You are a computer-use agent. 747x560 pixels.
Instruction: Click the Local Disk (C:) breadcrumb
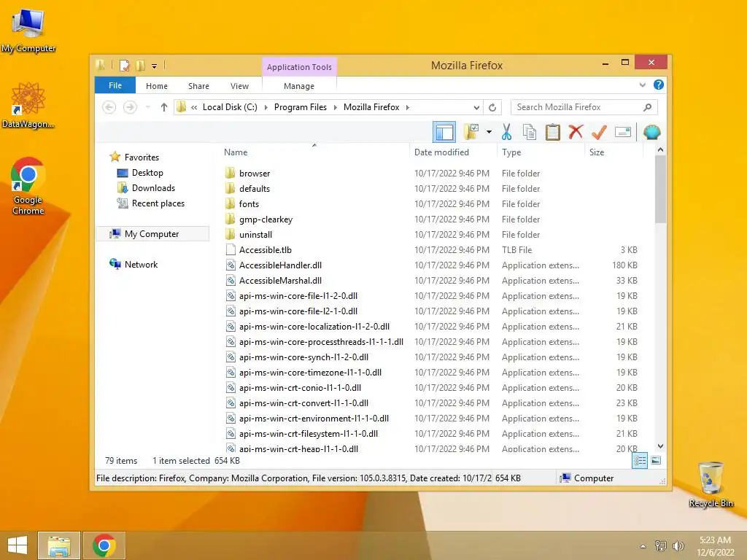tap(230, 107)
